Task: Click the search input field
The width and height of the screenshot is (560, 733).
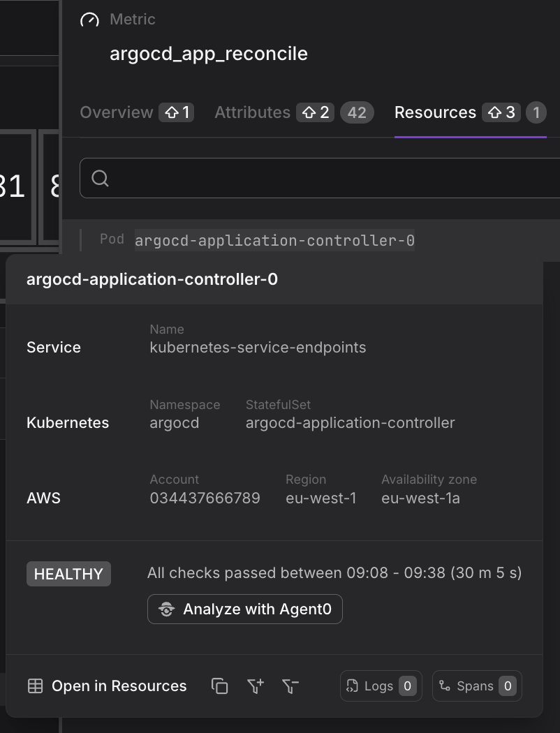Action: (x=279, y=178)
